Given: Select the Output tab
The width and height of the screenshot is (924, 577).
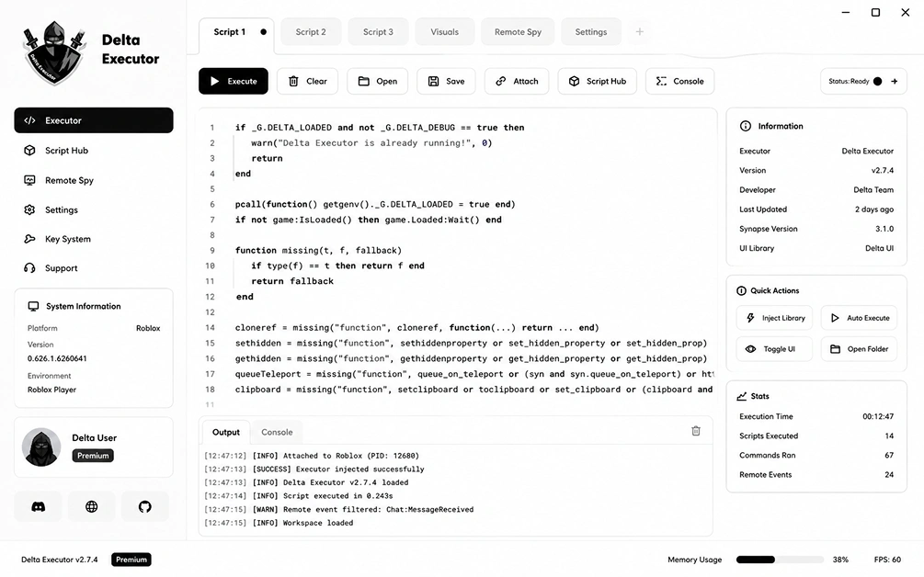Looking at the screenshot, I should (x=225, y=432).
